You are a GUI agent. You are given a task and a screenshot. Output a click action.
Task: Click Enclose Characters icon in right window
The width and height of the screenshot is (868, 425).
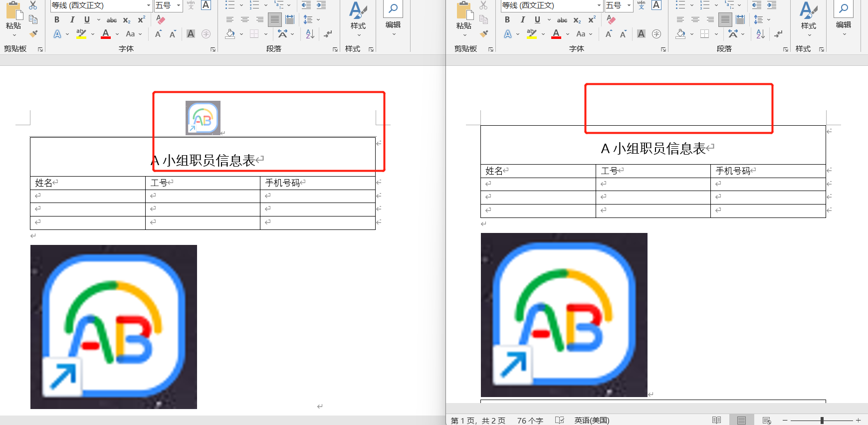(x=656, y=34)
